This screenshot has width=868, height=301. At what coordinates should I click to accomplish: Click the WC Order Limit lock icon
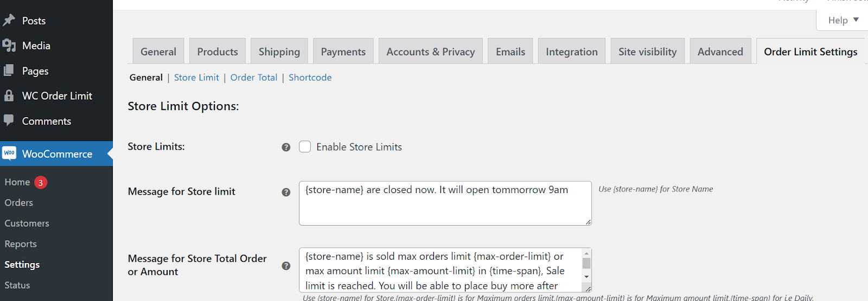(x=9, y=96)
